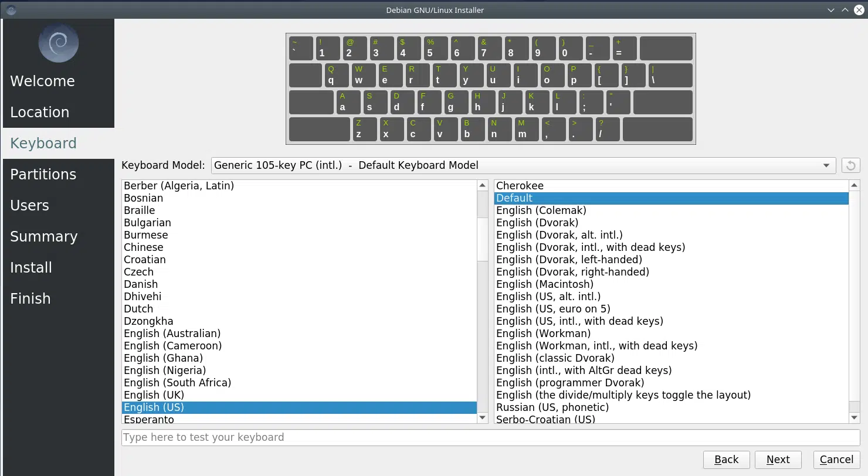This screenshot has height=476, width=868.
Task: Switch to the Users step
Action: 59,205
